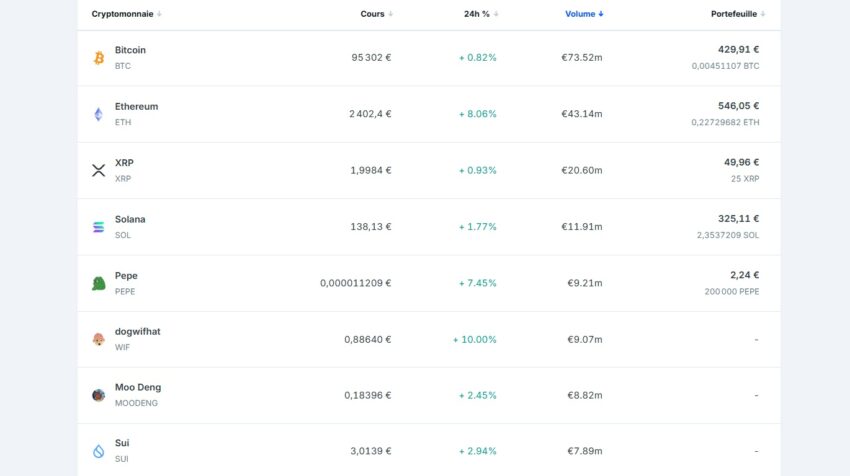Toggle Volume sort direction arrow
The image size is (850, 476).
(601, 14)
